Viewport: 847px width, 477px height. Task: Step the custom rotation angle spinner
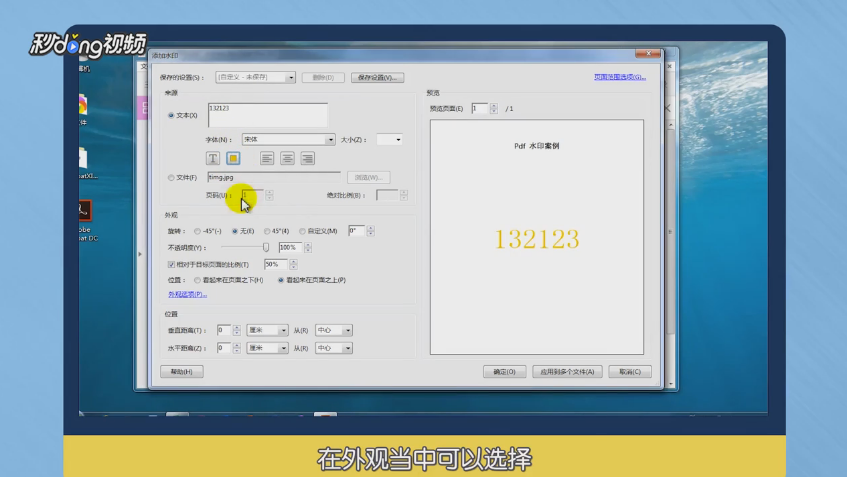click(371, 231)
